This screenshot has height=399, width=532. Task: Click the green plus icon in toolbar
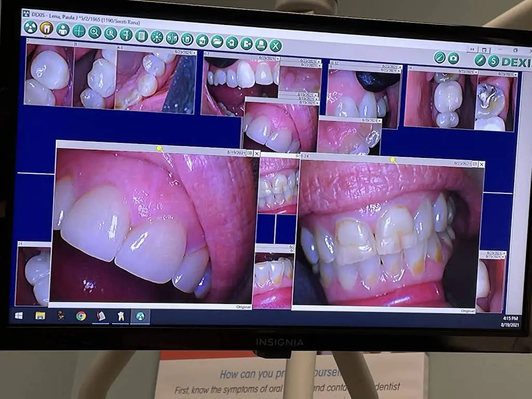[x=79, y=31]
